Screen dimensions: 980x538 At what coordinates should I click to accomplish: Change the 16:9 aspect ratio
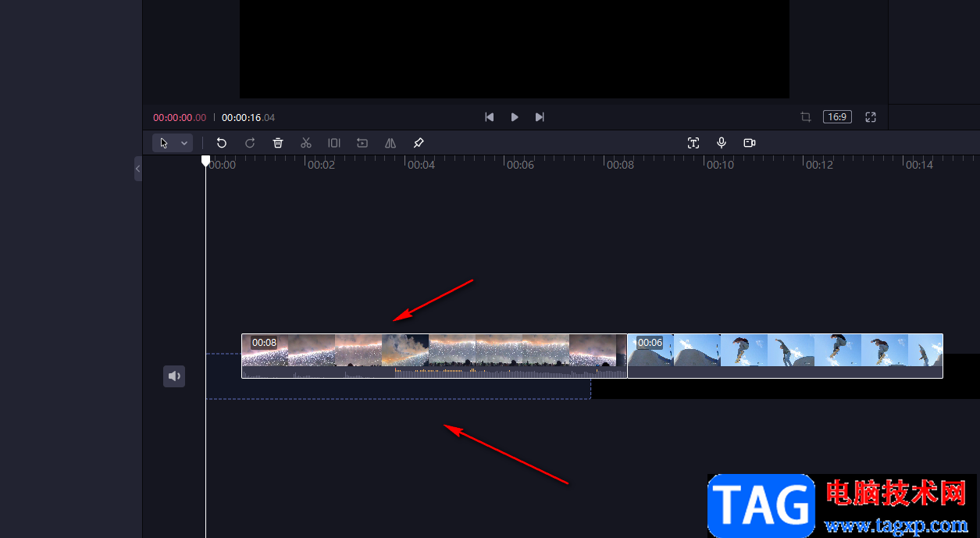[x=837, y=117]
